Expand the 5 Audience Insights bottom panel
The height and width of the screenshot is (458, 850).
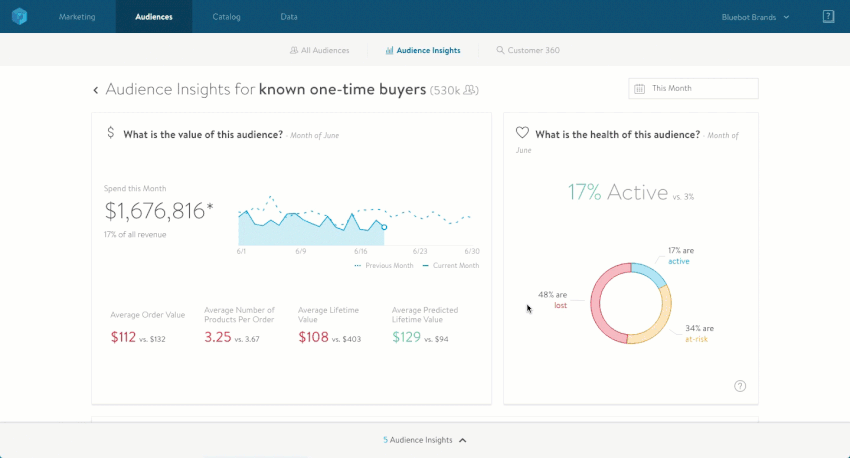pos(425,440)
